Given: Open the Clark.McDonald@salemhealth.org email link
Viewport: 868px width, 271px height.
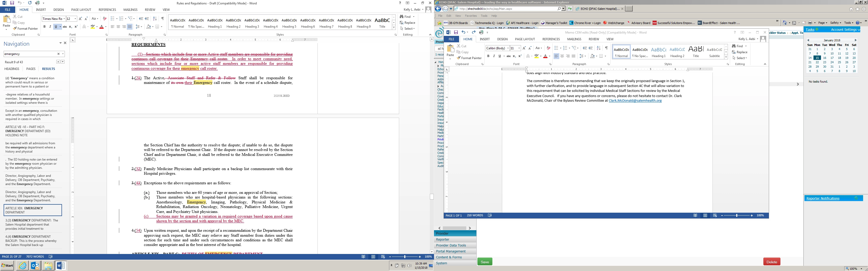Looking at the screenshot, I should pyautogui.click(x=635, y=101).
